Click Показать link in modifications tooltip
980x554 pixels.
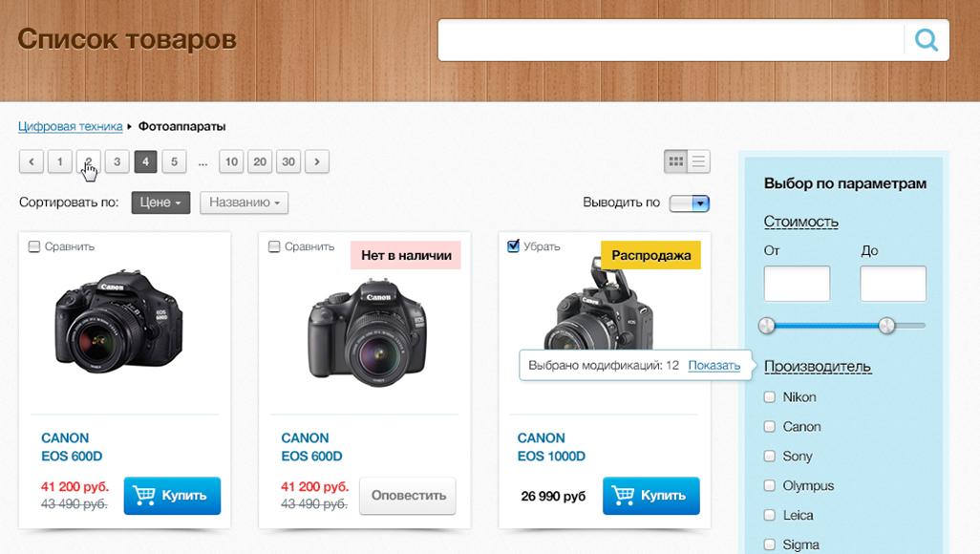pos(714,365)
